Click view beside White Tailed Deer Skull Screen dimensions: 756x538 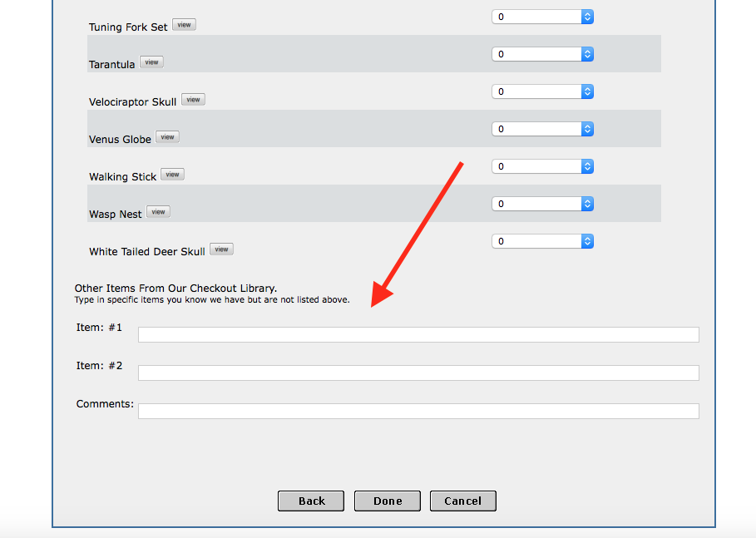click(221, 249)
